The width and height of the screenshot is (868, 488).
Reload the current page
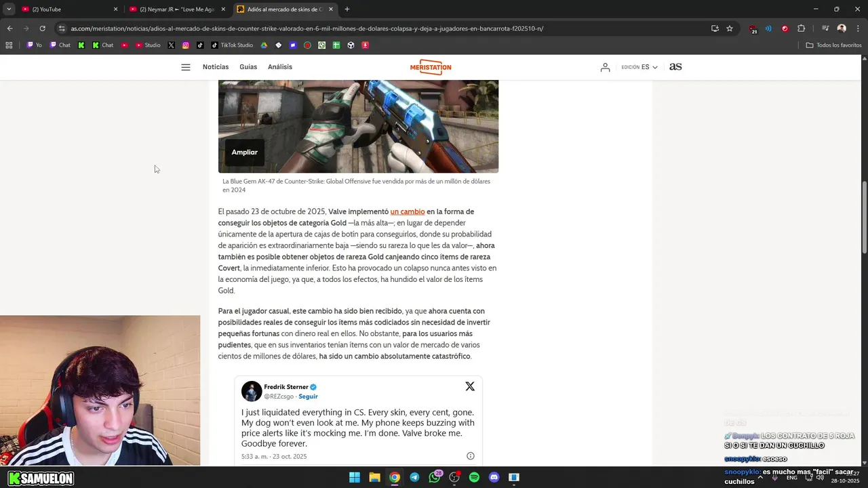click(x=42, y=28)
